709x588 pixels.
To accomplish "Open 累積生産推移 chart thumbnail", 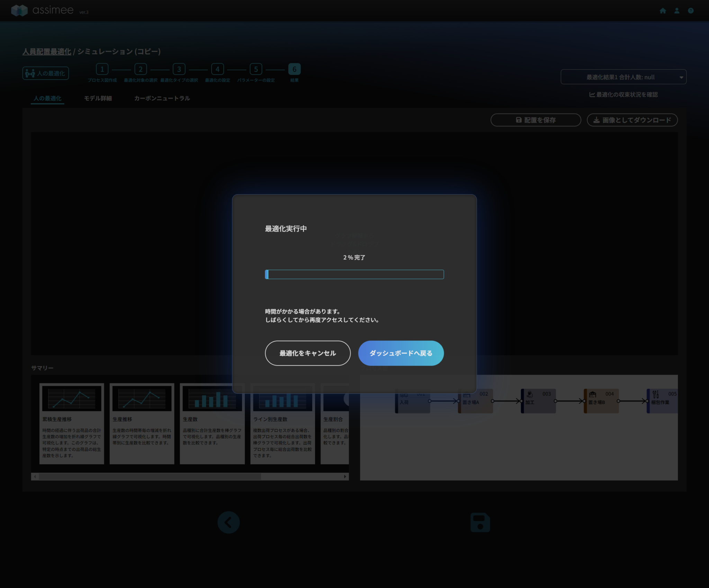I will [72, 399].
